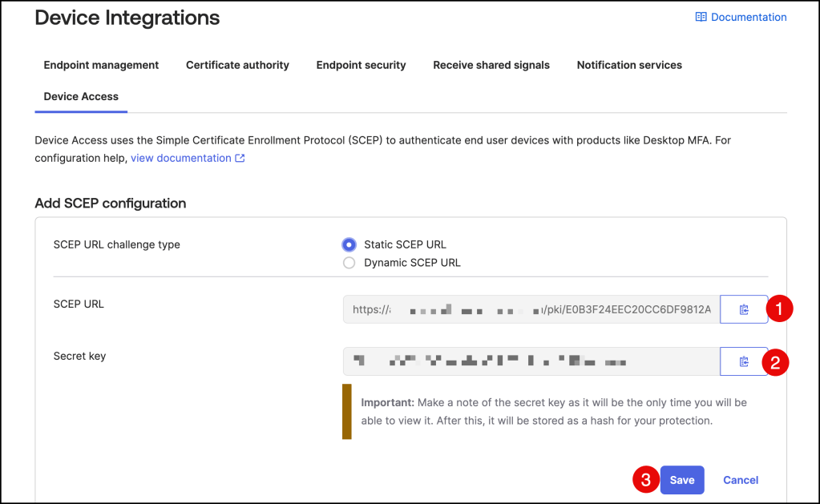
Task: Click the external link icon after view documentation
Action: coord(240,159)
